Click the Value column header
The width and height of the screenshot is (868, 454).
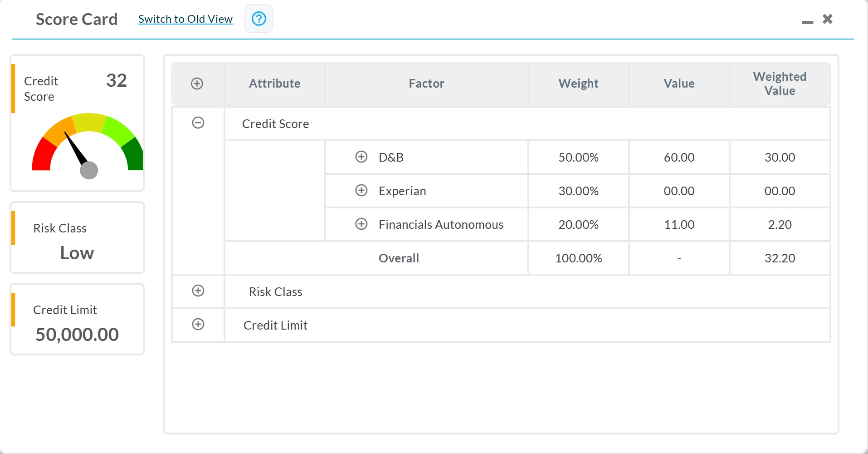(x=679, y=84)
